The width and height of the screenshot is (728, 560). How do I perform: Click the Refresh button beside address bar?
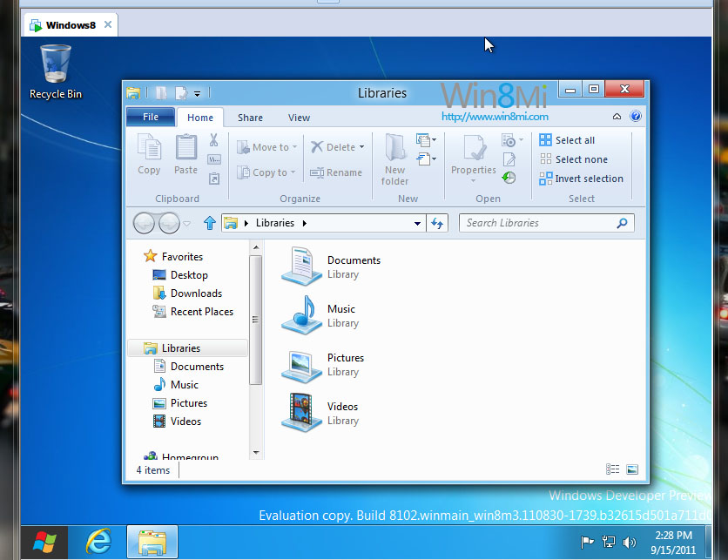click(x=437, y=223)
